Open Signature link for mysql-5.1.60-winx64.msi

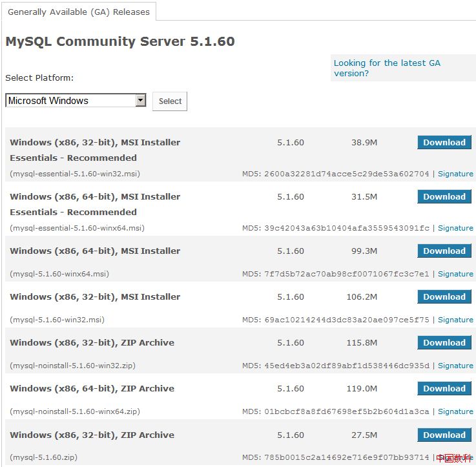coord(455,274)
